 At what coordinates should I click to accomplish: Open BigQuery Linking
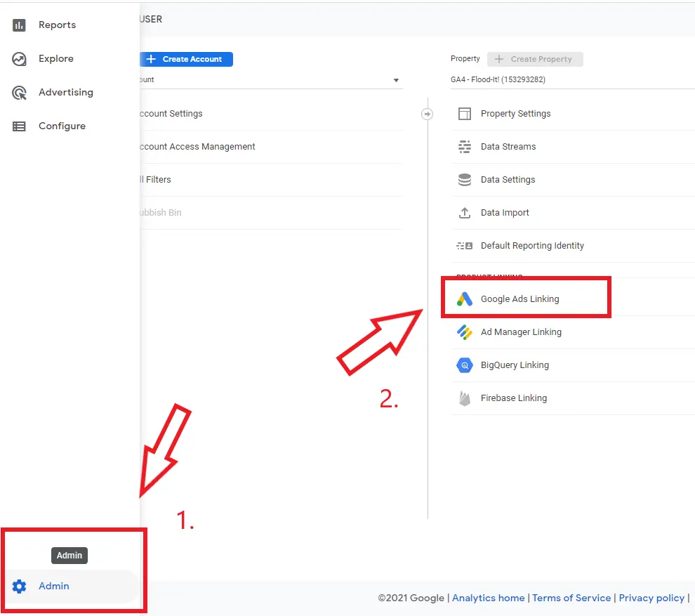(x=516, y=365)
